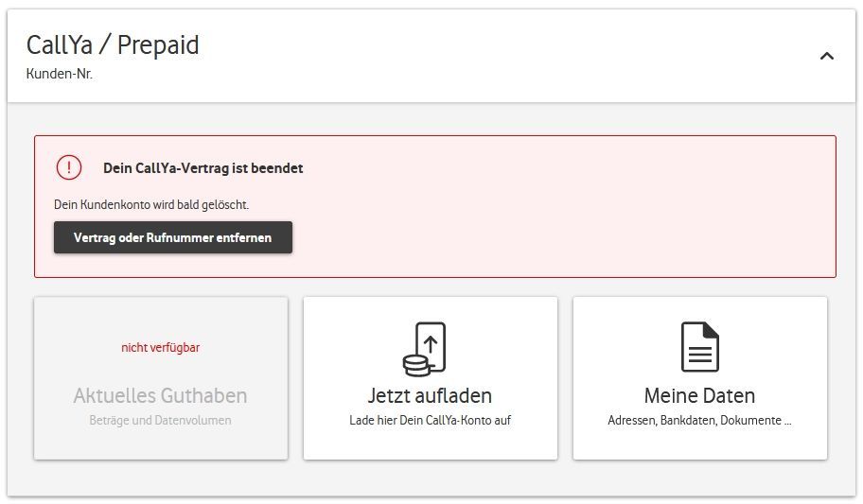
Task: Click 'Lade hier Dein CallYa-Konto auf' subtitle
Action: point(430,421)
